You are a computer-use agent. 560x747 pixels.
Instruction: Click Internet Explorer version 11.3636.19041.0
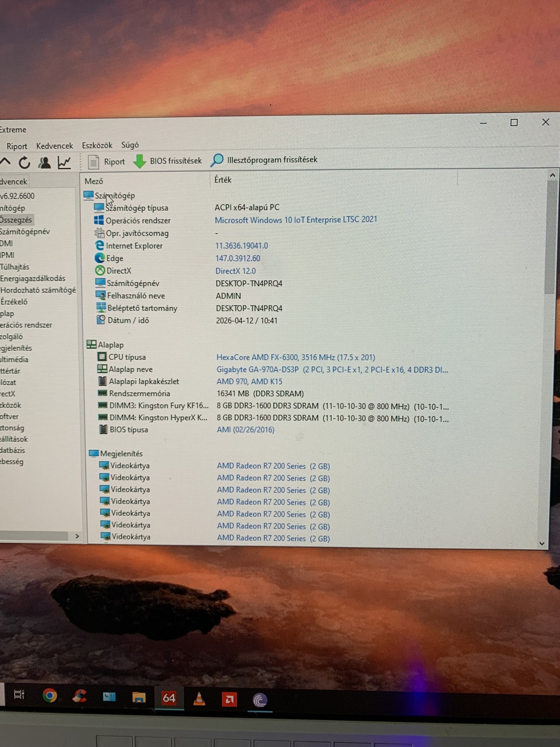242,246
